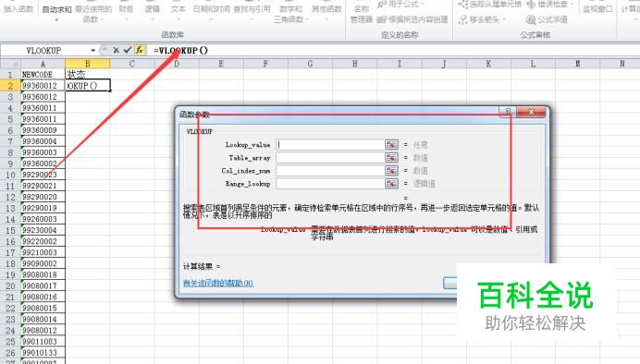
Task: Collapse dialog via Lookup_value range selector icon
Action: point(391,145)
